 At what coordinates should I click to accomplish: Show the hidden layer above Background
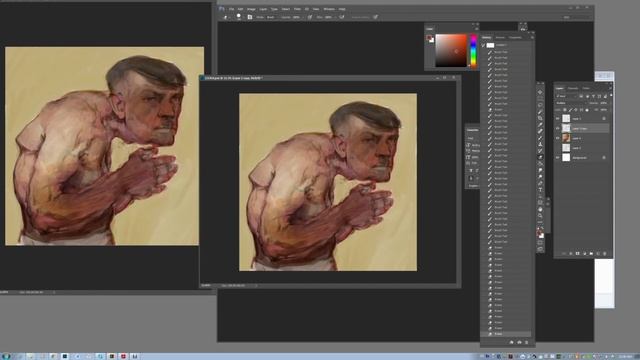click(x=557, y=148)
